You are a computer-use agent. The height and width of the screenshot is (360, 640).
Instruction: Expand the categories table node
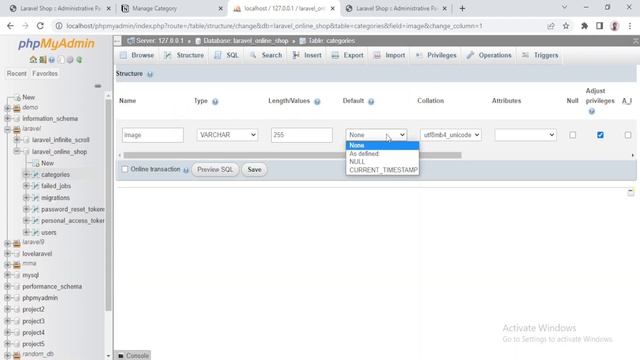click(26, 175)
